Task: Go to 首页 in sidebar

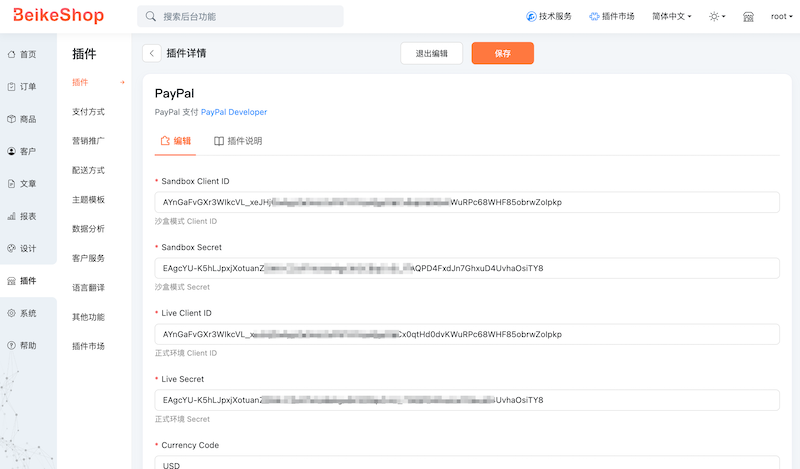Action: pyautogui.click(x=22, y=54)
